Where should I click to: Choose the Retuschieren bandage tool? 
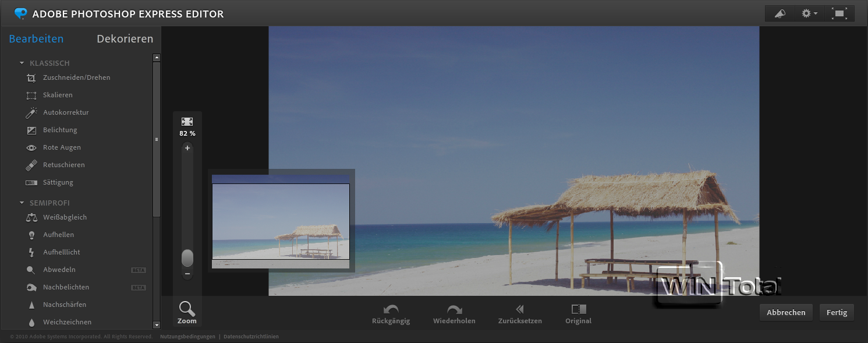[31, 165]
